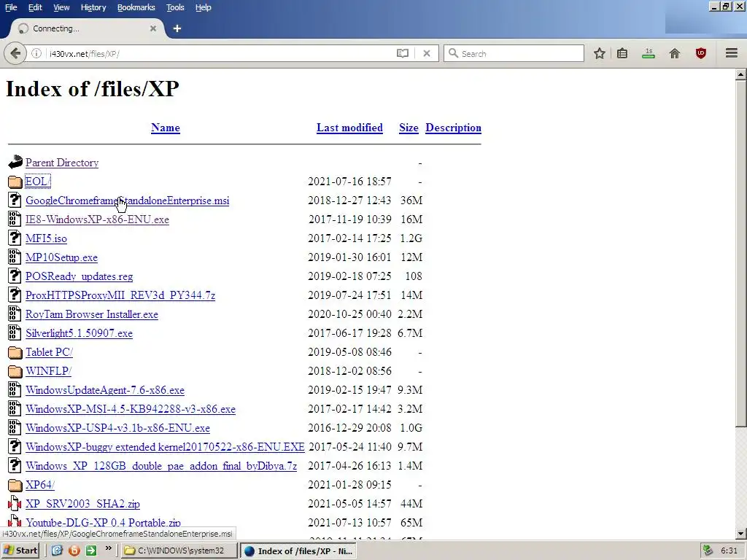This screenshot has height=560, width=747.
Task: Open the View menu
Action: pyautogui.click(x=61, y=7)
